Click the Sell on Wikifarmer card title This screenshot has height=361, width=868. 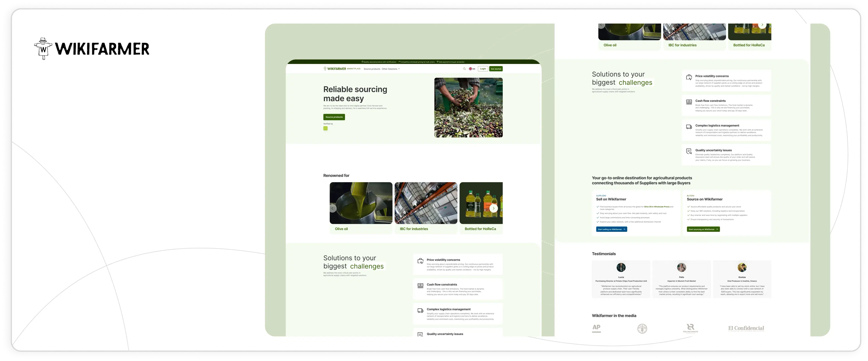point(611,199)
